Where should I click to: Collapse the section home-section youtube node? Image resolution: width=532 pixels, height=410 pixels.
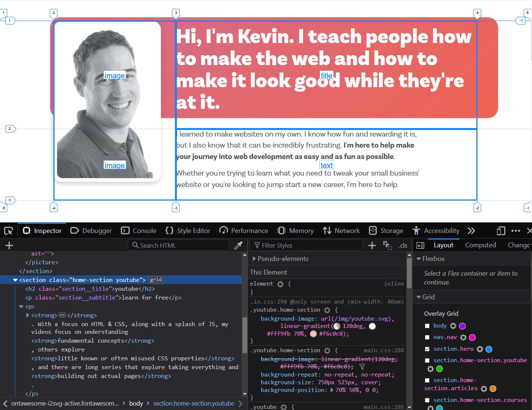point(15,280)
